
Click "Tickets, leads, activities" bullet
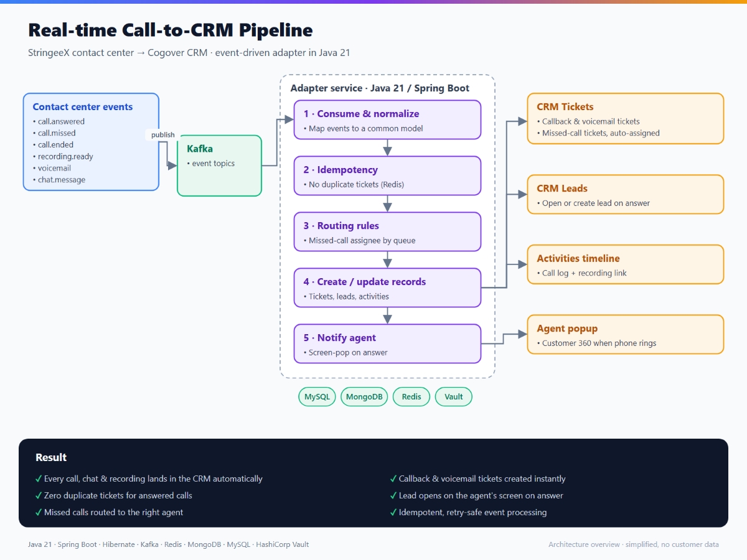pos(347,297)
